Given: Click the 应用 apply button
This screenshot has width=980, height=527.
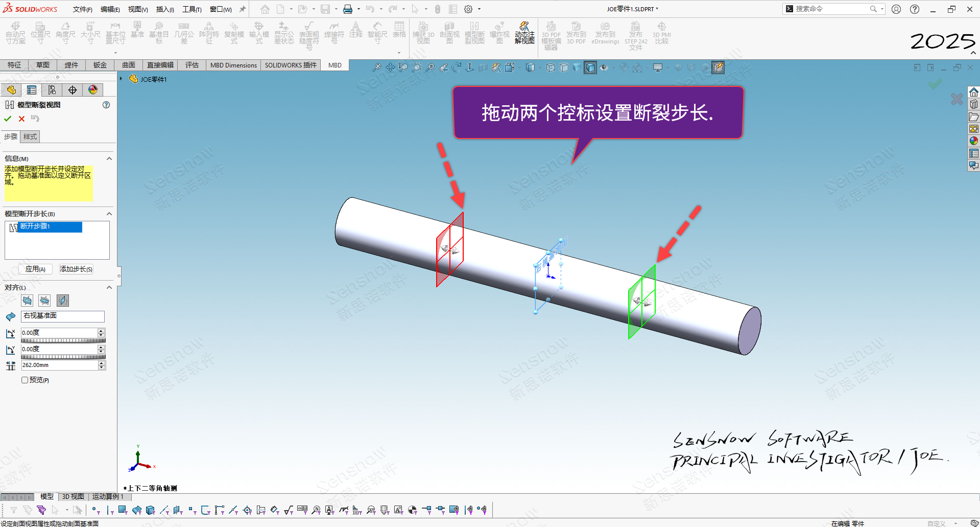Looking at the screenshot, I should pos(35,269).
